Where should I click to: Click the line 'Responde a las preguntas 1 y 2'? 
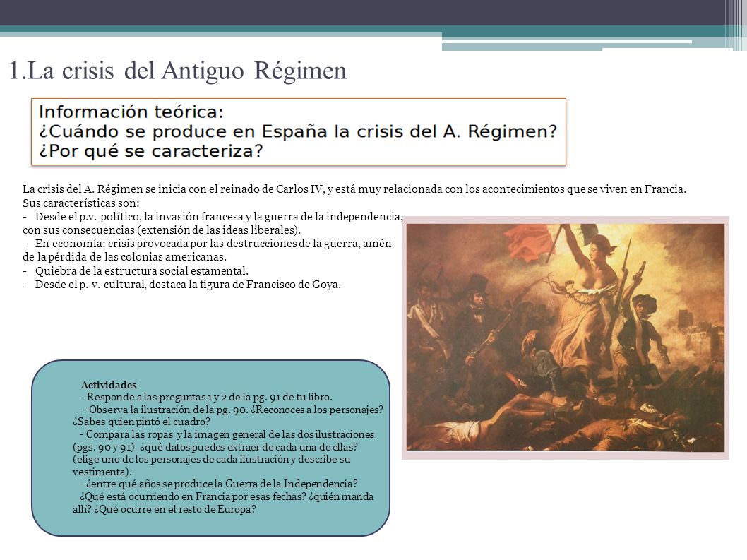[x=207, y=397]
